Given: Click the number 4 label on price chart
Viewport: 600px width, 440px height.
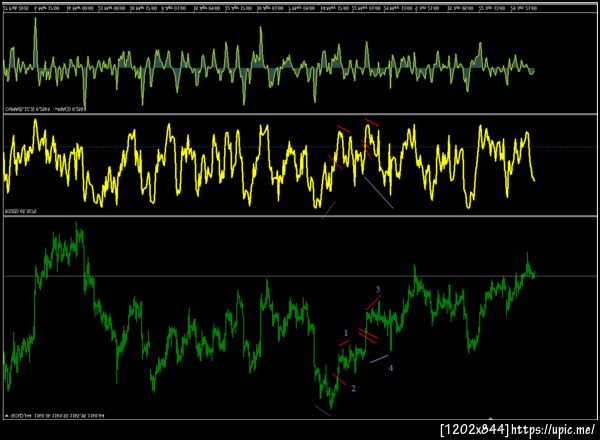Looking at the screenshot, I should 390,368.
